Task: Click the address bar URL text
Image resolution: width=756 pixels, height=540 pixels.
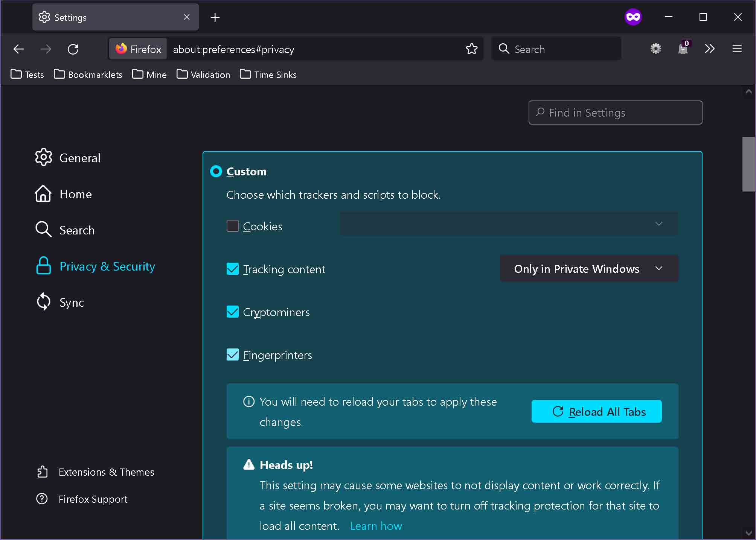Action: tap(233, 49)
